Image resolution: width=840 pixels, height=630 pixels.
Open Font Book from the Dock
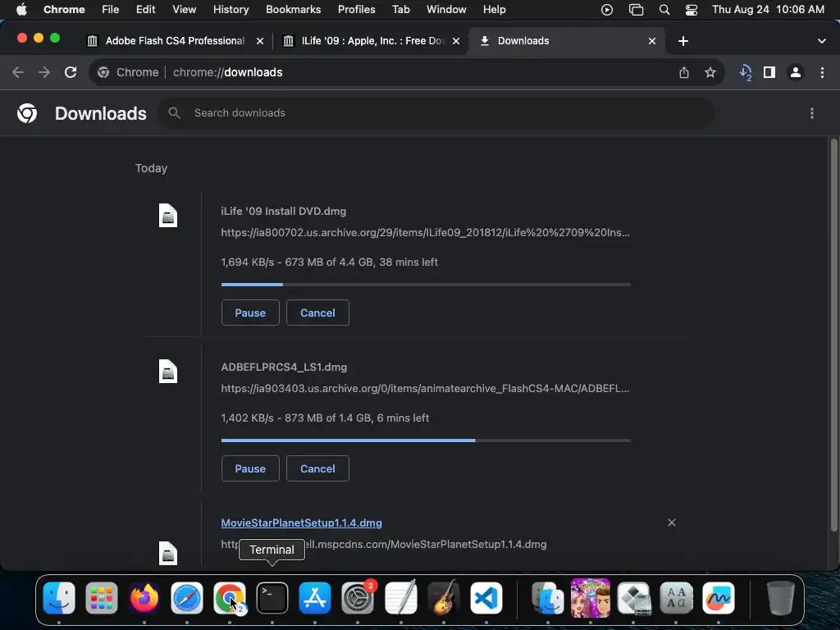(x=676, y=597)
